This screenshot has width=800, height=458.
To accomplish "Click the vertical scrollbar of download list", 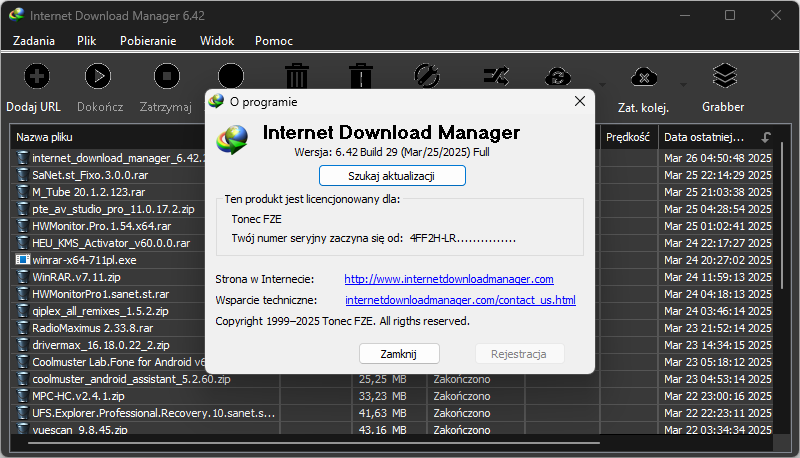I will (x=781, y=214).
